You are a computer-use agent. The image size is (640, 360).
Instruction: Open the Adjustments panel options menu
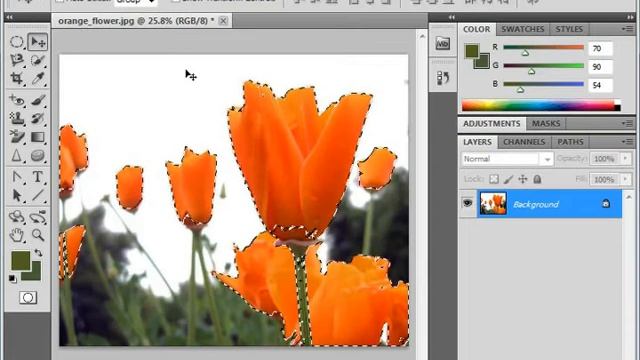click(628, 123)
